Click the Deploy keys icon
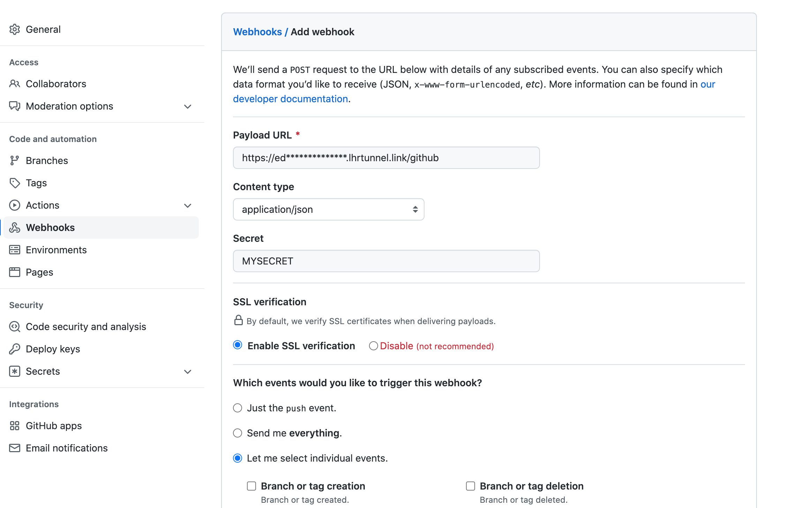The width and height of the screenshot is (812, 508). [x=15, y=349]
